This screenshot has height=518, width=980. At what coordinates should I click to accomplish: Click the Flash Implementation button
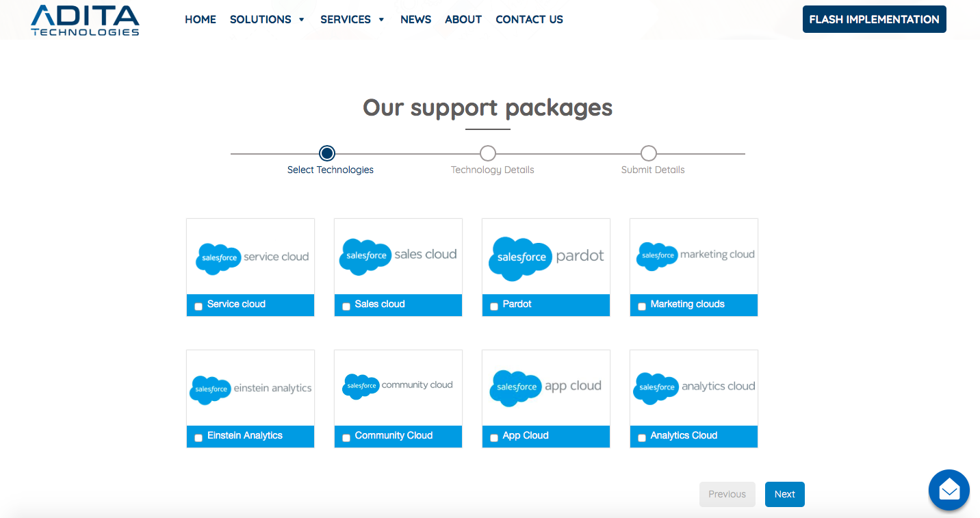875,19
